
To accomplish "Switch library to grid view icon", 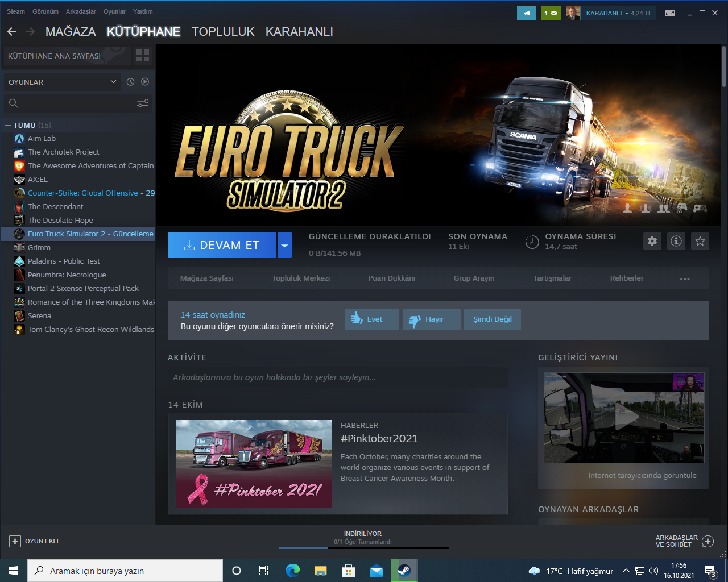I will (x=143, y=56).
